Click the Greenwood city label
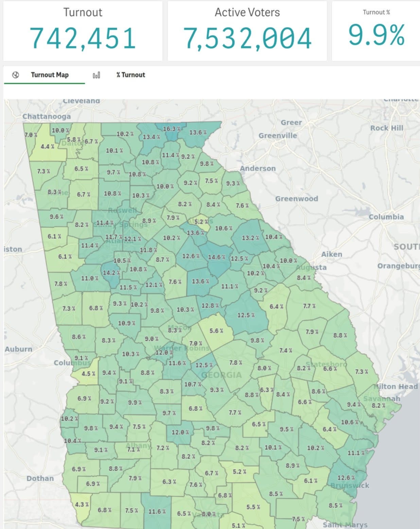The image size is (420, 529). pos(297,199)
